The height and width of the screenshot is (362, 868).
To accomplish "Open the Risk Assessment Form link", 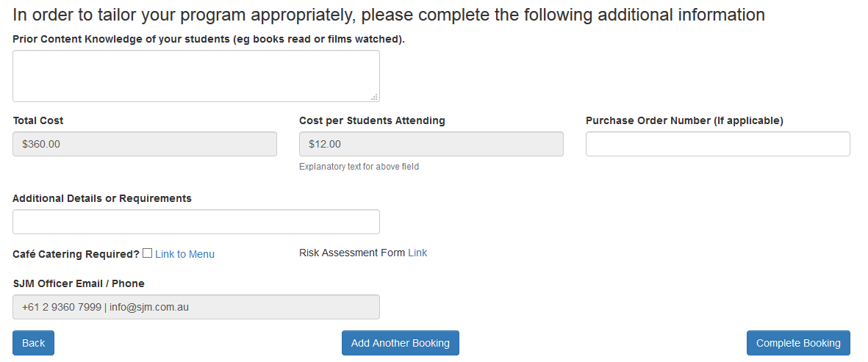I will point(417,253).
